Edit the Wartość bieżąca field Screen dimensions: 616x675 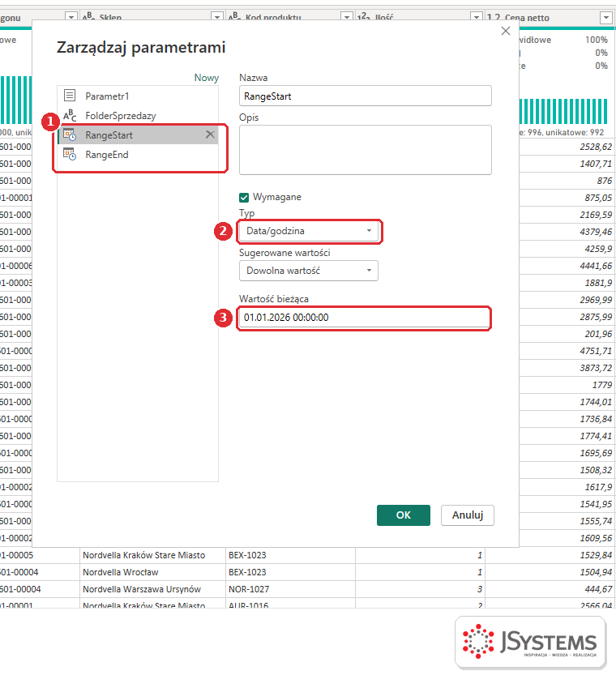click(x=364, y=318)
